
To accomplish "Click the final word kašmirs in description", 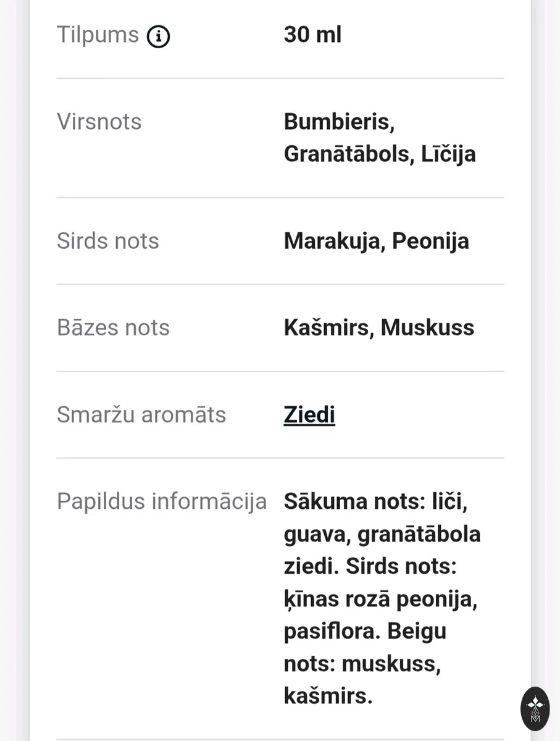I will pyautogui.click(x=328, y=697).
